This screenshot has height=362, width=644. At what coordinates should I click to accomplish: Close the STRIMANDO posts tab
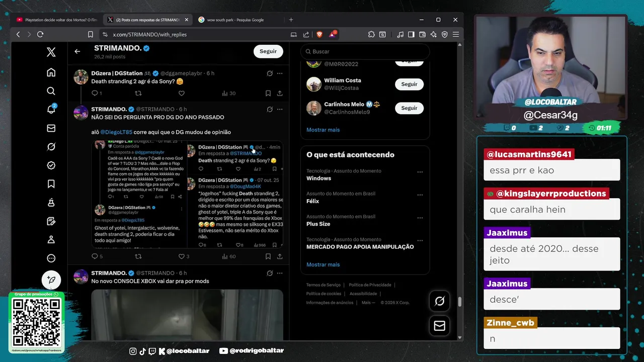pyautogui.click(x=186, y=20)
